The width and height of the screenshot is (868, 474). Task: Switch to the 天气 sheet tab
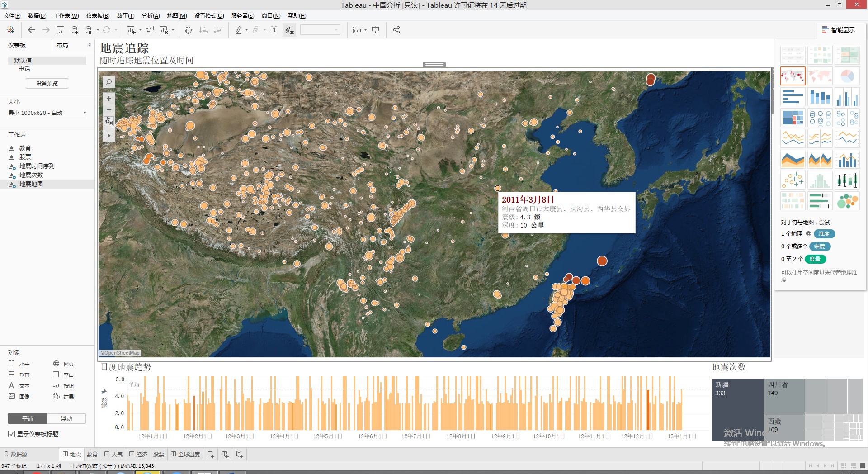pos(113,455)
